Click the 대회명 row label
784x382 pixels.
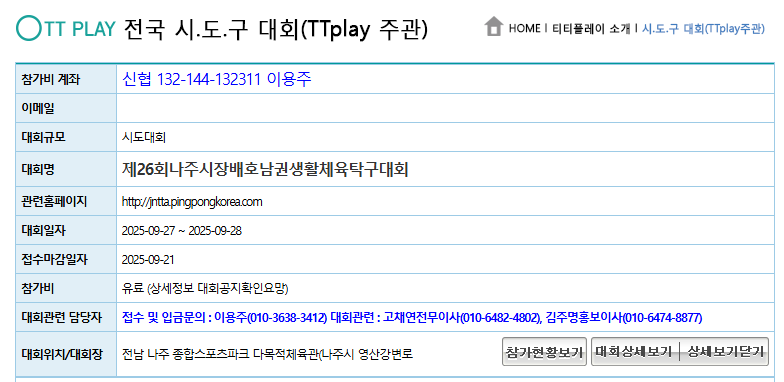(x=38, y=170)
